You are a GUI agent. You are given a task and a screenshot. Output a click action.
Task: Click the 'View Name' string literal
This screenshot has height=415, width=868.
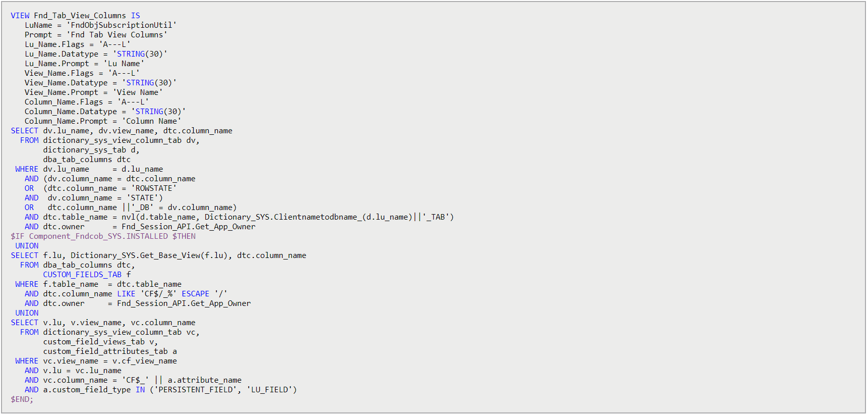tap(138, 92)
